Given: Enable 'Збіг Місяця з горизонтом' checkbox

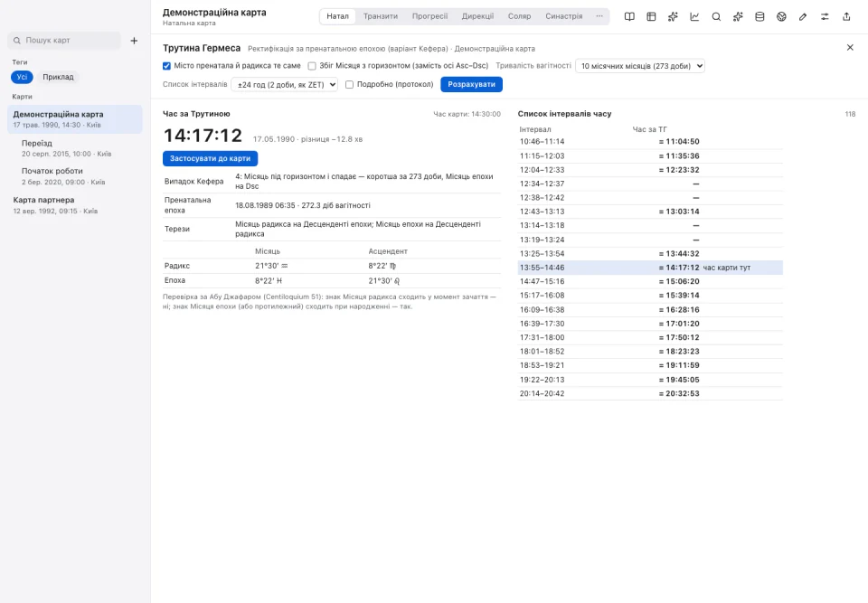Looking at the screenshot, I should (x=312, y=66).
